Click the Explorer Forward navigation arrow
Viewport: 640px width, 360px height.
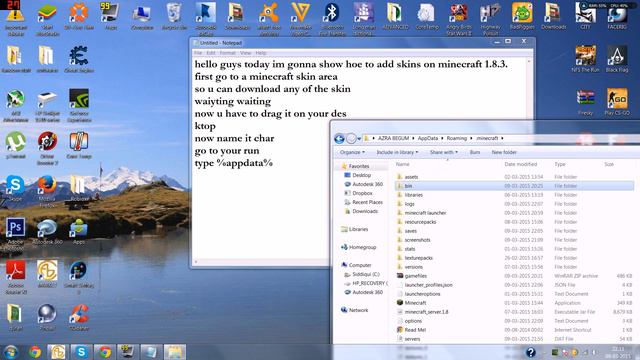pyautogui.click(x=351, y=139)
